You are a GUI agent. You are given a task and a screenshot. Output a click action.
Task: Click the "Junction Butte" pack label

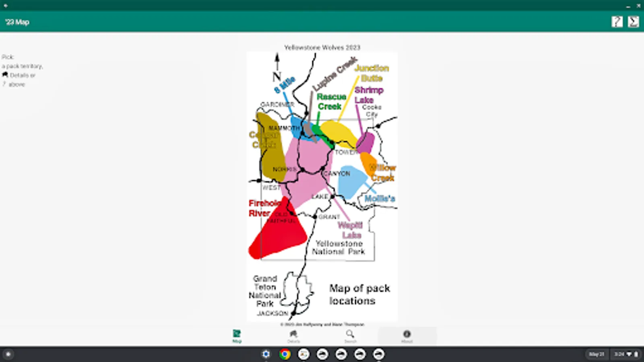[x=372, y=73]
